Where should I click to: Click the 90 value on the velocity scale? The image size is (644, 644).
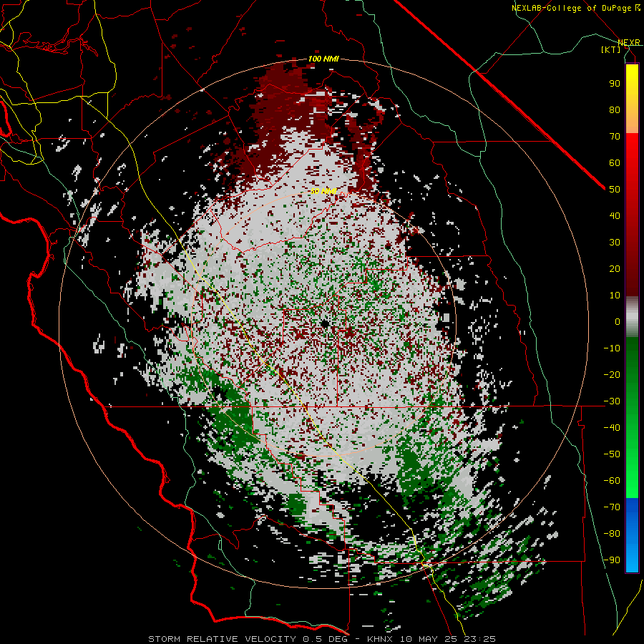tap(615, 84)
